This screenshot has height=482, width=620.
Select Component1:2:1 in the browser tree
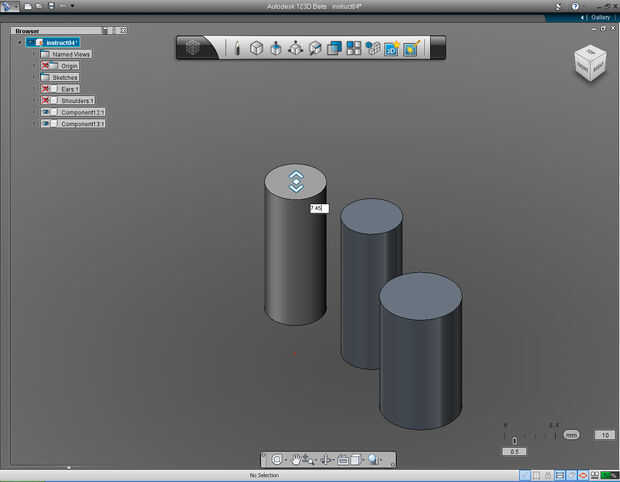point(82,112)
